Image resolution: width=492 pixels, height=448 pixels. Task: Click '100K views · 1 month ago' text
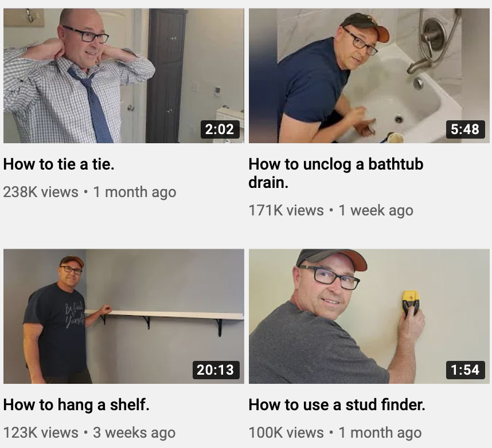coord(335,433)
